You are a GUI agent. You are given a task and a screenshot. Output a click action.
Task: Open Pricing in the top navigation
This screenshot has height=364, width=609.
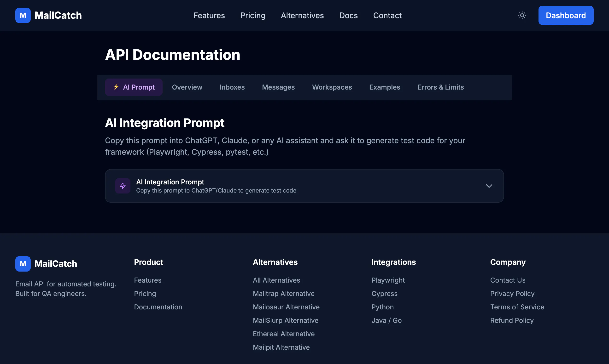[x=253, y=16]
